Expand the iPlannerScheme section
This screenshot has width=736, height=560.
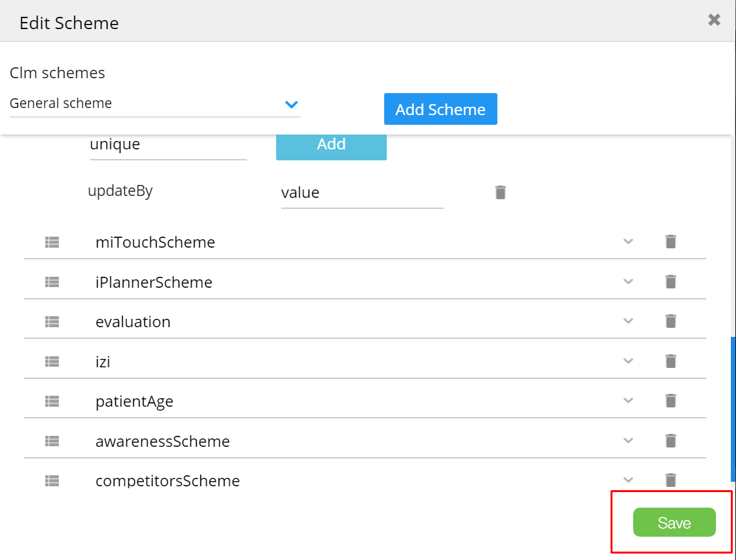[x=627, y=282]
